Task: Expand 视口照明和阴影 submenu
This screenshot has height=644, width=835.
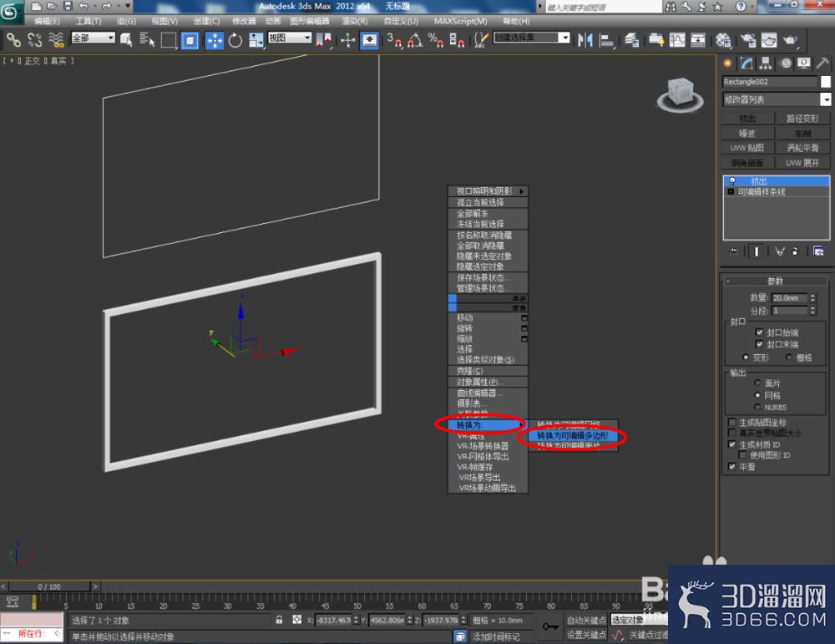Action: [488, 191]
